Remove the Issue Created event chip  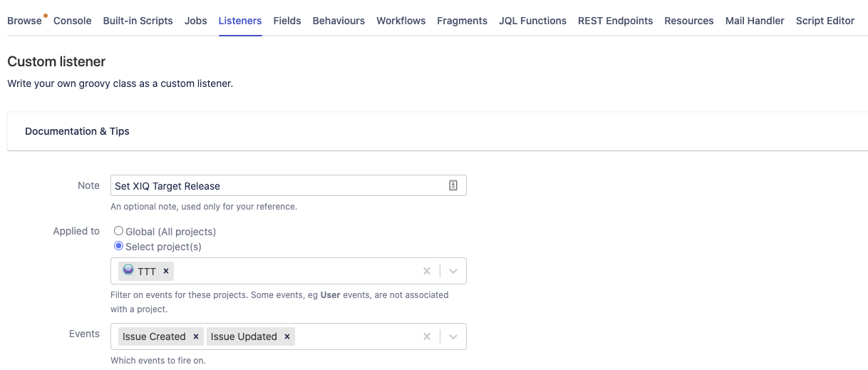click(196, 336)
